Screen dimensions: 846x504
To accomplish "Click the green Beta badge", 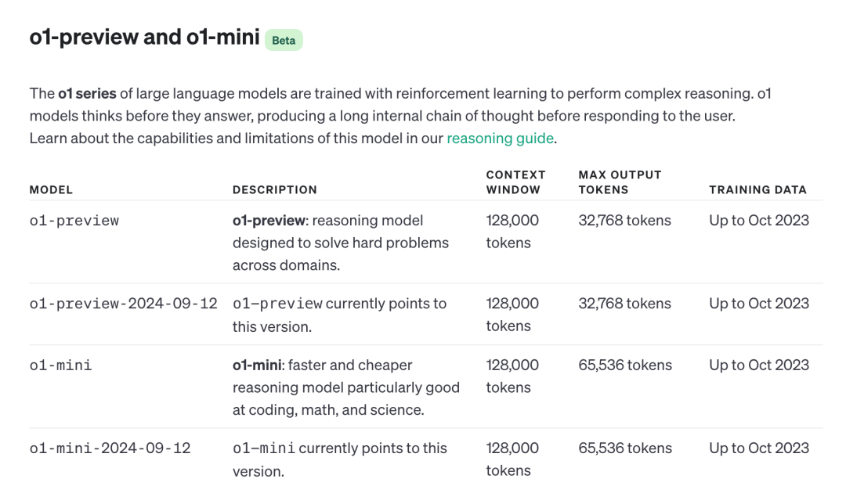I will (x=284, y=40).
